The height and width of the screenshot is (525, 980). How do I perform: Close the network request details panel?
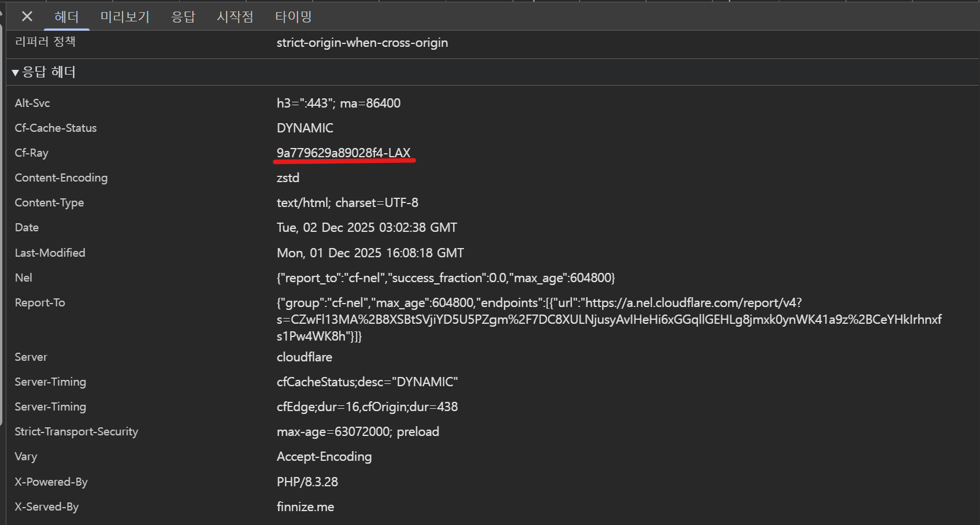pyautogui.click(x=26, y=16)
